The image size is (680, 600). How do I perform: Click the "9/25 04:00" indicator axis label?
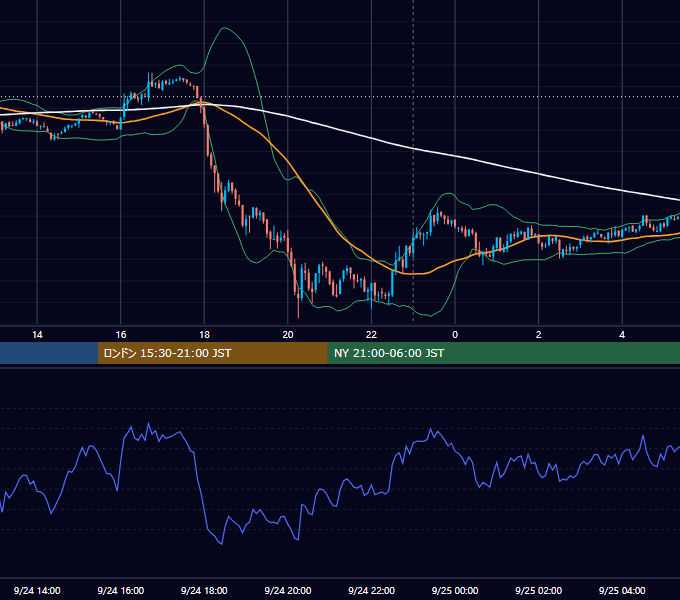point(622,590)
